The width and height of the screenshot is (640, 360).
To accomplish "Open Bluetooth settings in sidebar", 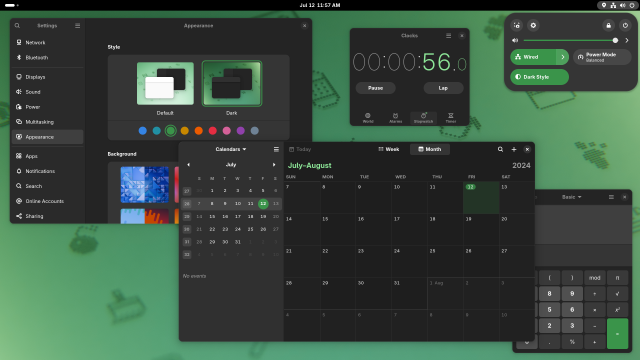I will pos(47,58).
